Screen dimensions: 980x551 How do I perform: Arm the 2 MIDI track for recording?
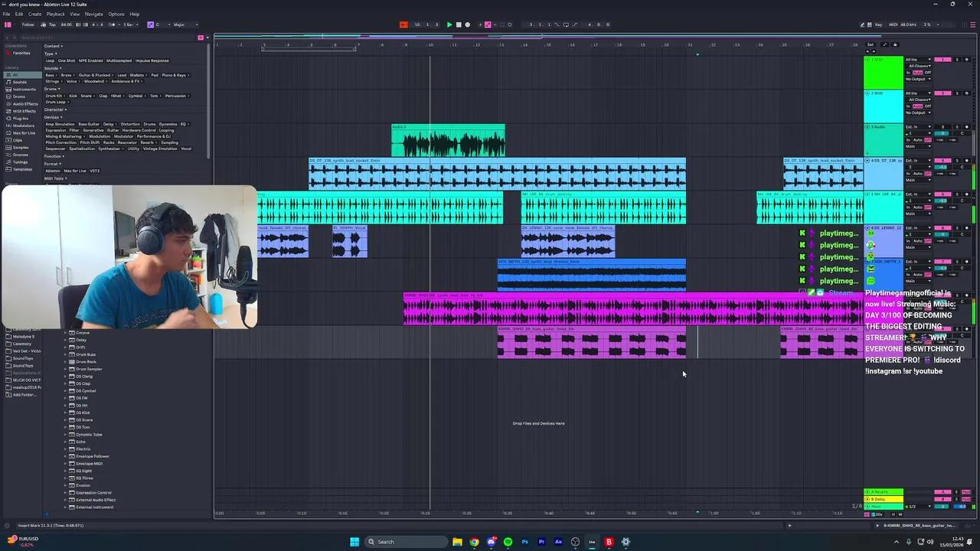966,93
